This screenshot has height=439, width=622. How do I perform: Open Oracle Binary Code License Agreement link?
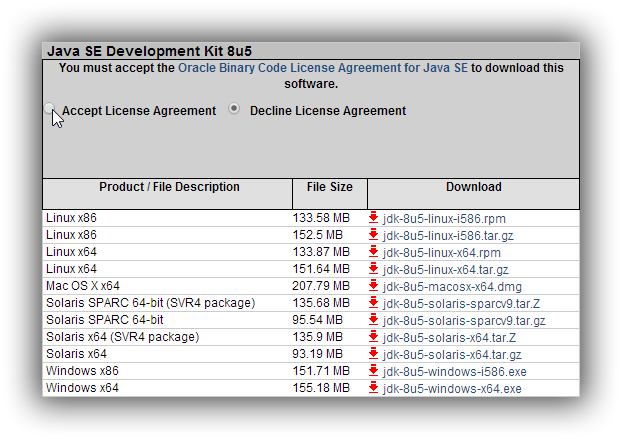pyautogui.click(x=323, y=68)
